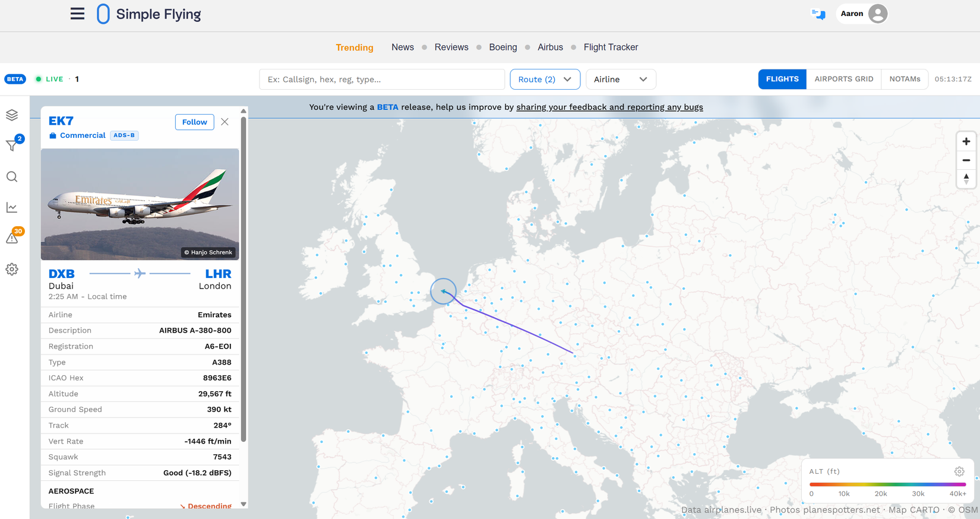The height and width of the screenshot is (519, 980).
Task: Switch to the AIRPORTS GRID tab
Action: click(x=843, y=79)
